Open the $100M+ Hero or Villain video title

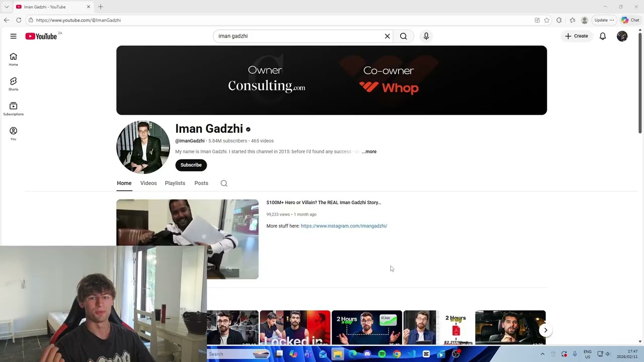[324, 203]
